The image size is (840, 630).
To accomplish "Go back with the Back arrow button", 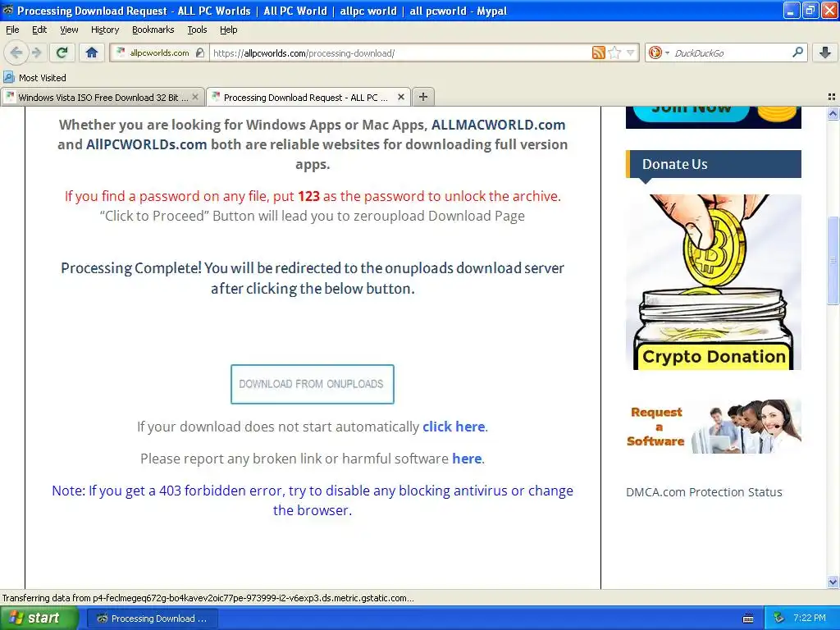I will click(x=16, y=52).
